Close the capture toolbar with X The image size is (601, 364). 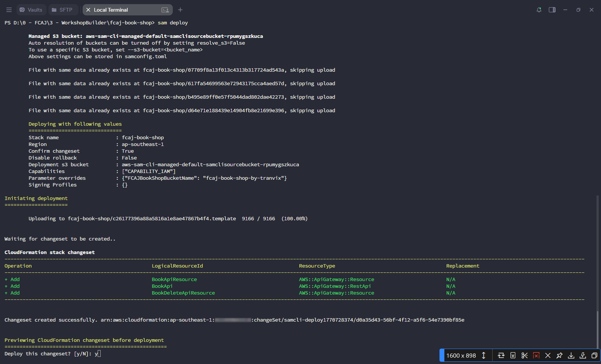548,355
